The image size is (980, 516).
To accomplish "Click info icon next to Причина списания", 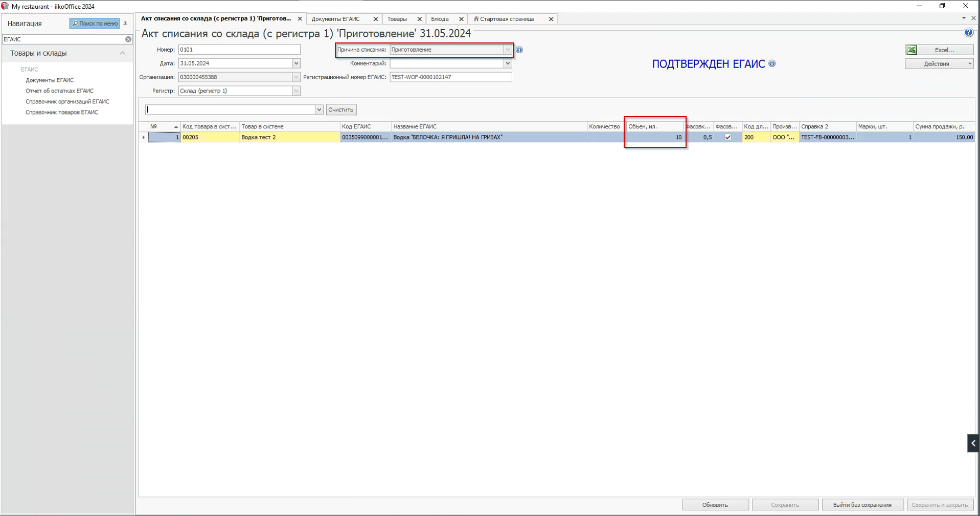I will [519, 50].
